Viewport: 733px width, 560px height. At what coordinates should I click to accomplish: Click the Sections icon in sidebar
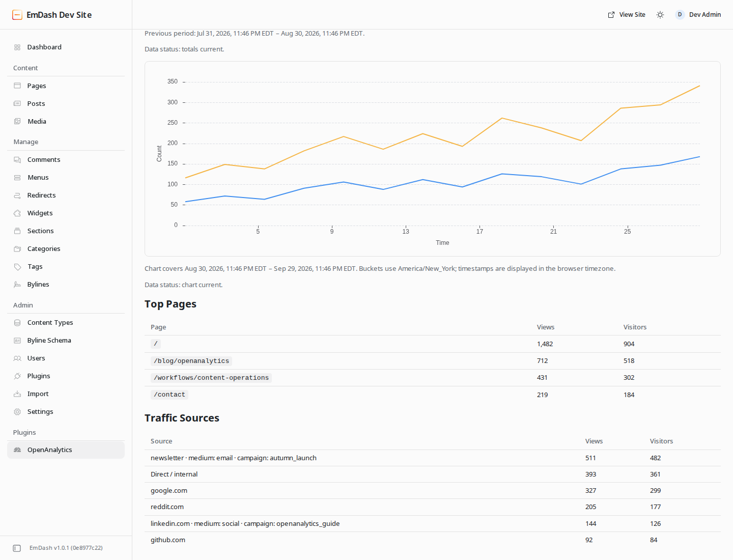coord(17,231)
